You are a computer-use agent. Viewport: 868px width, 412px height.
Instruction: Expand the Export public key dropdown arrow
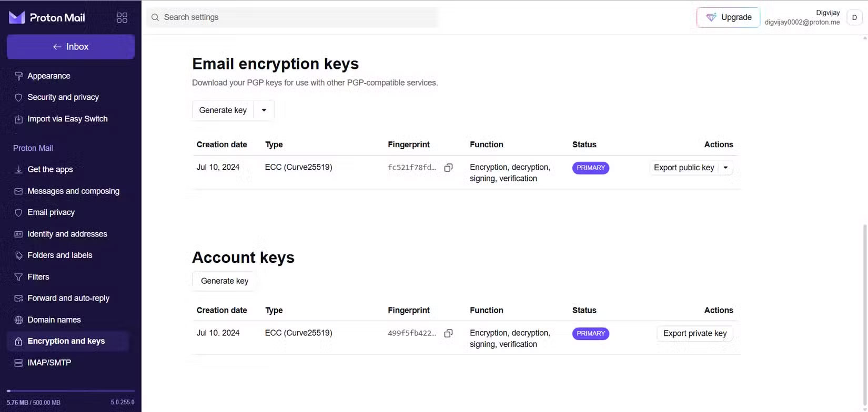coord(725,168)
